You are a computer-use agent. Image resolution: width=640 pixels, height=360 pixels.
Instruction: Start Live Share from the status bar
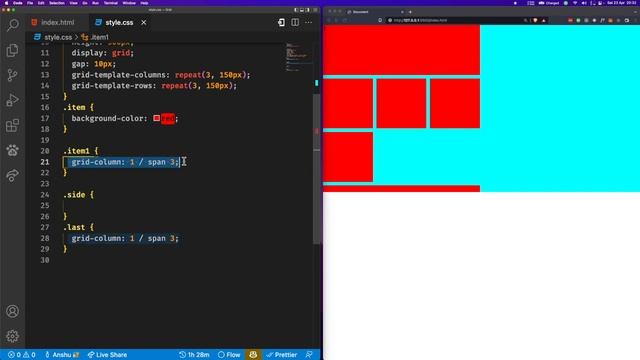pos(107,355)
